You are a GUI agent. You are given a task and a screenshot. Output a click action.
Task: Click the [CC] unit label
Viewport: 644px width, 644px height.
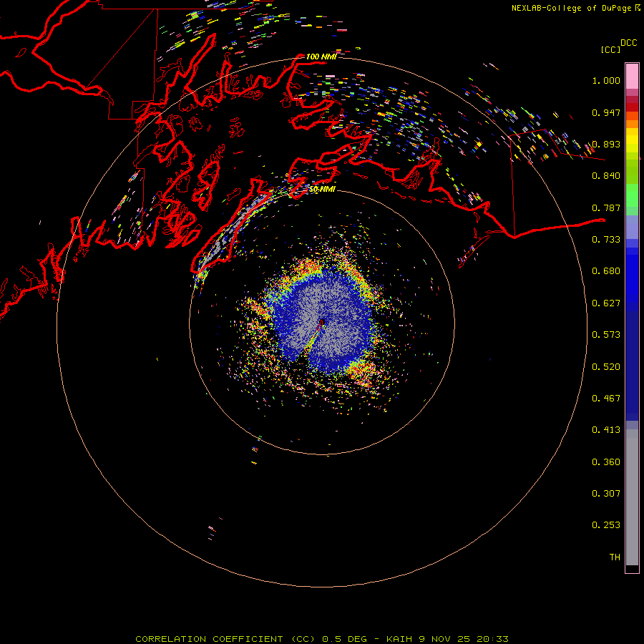tap(610, 49)
